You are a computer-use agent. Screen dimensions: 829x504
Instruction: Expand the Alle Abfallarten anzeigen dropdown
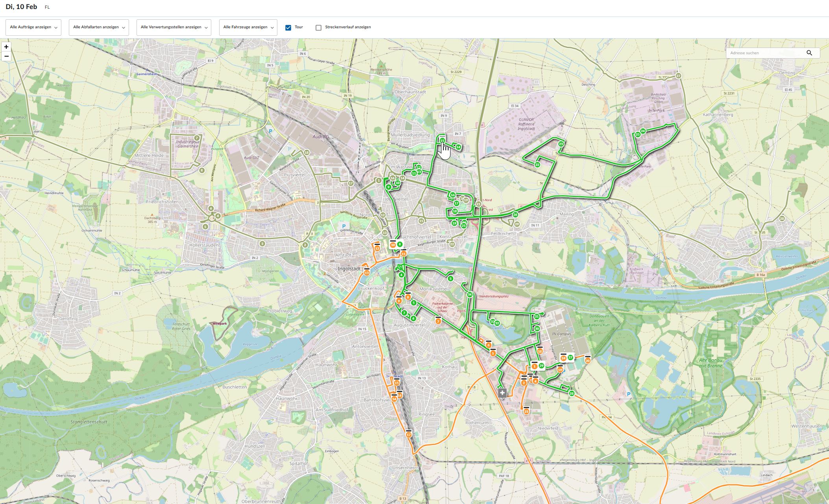(x=99, y=28)
